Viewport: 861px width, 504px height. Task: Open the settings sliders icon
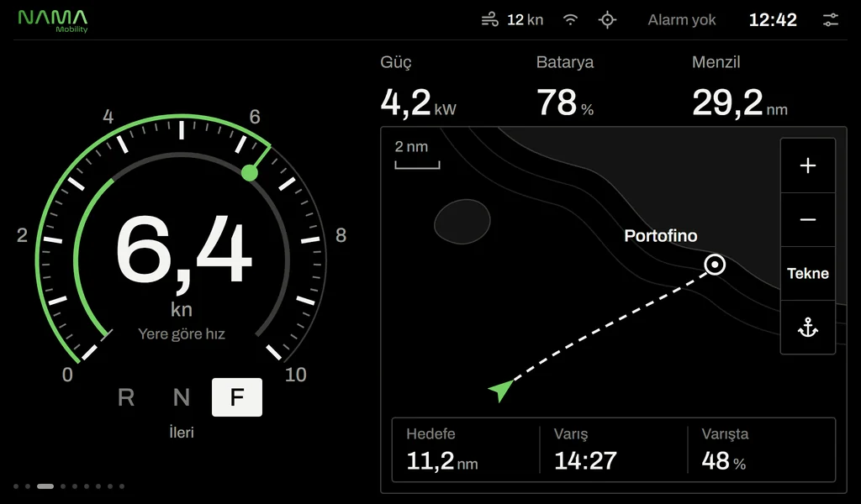point(830,20)
